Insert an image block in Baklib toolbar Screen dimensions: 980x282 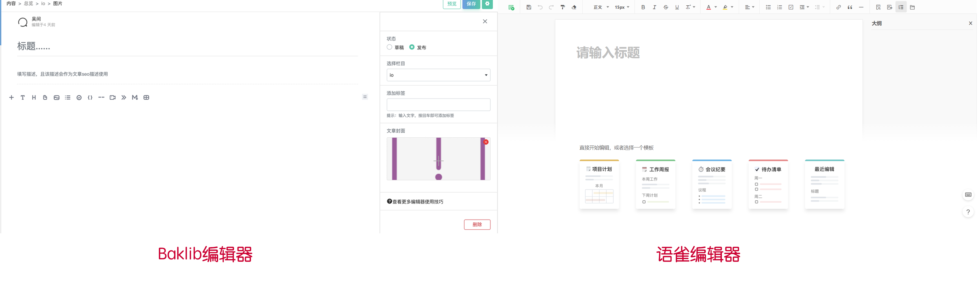tap(56, 98)
